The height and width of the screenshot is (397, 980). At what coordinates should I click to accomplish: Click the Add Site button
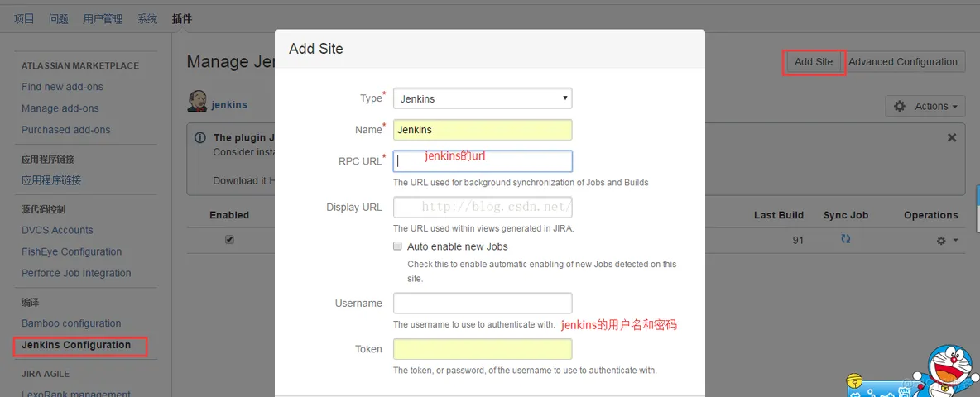tap(814, 62)
